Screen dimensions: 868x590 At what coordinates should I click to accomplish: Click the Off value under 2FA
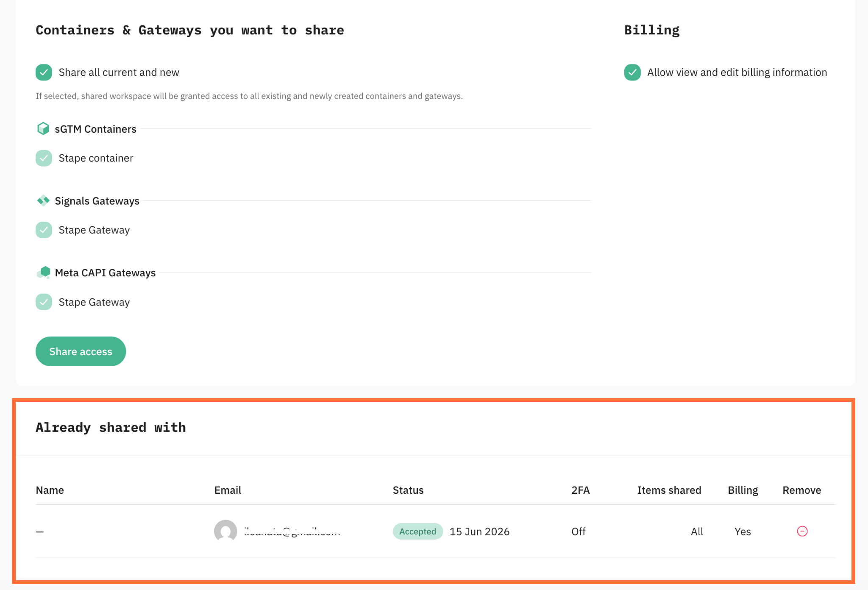coord(579,532)
